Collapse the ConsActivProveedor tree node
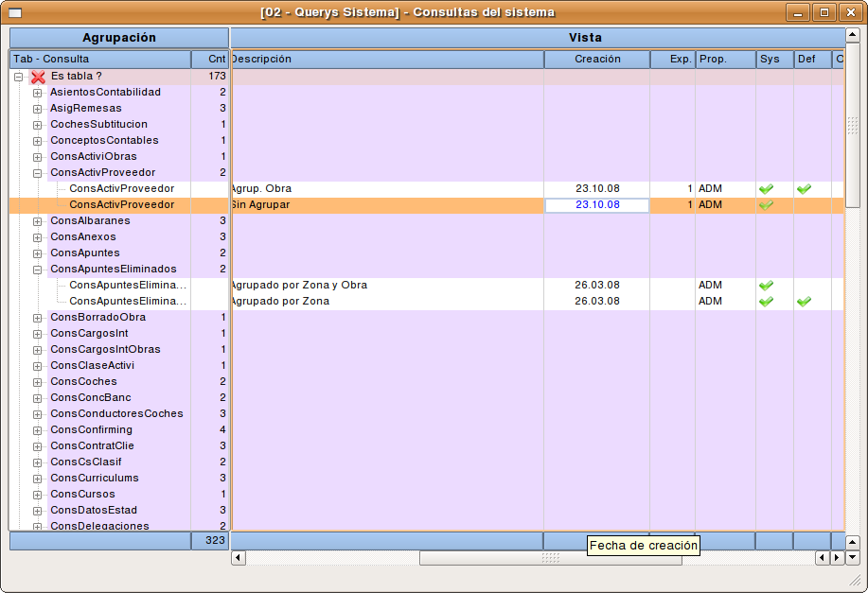The height and width of the screenshot is (593, 868). pyautogui.click(x=36, y=172)
